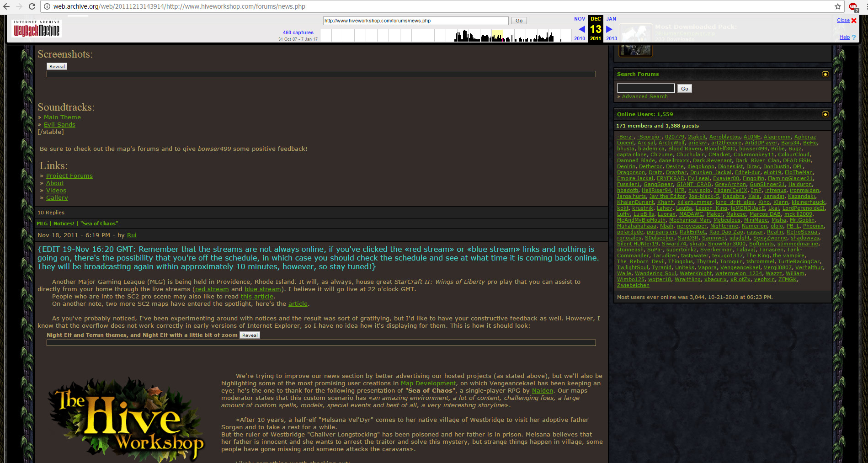868x463 pixels.
Task: Open the blue stream link
Action: pos(263,289)
